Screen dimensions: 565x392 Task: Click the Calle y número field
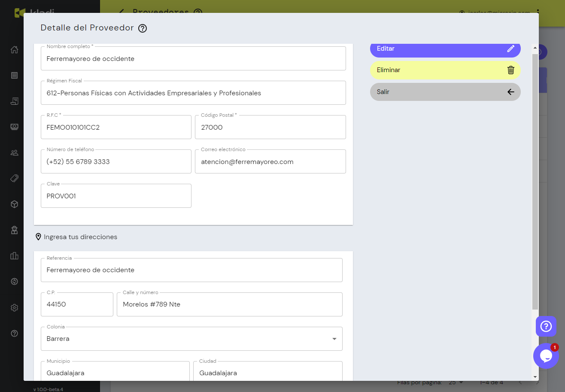[x=229, y=304]
